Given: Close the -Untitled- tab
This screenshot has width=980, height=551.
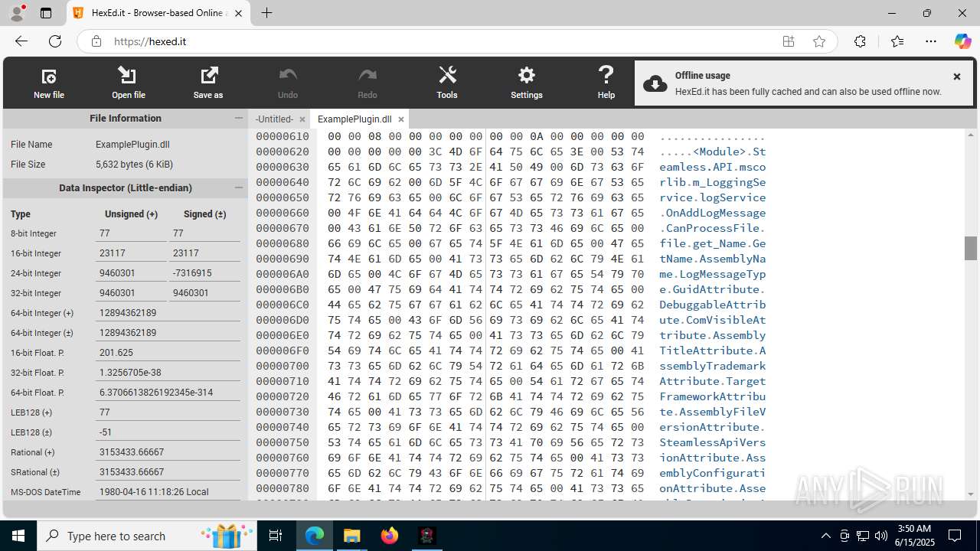Looking at the screenshot, I should click(x=302, y=119).
